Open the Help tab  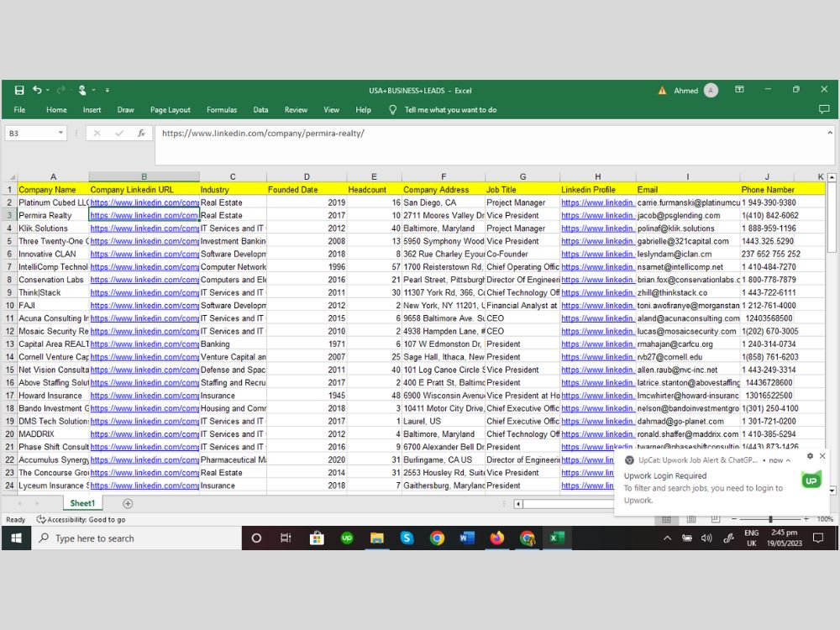point(363,110)
